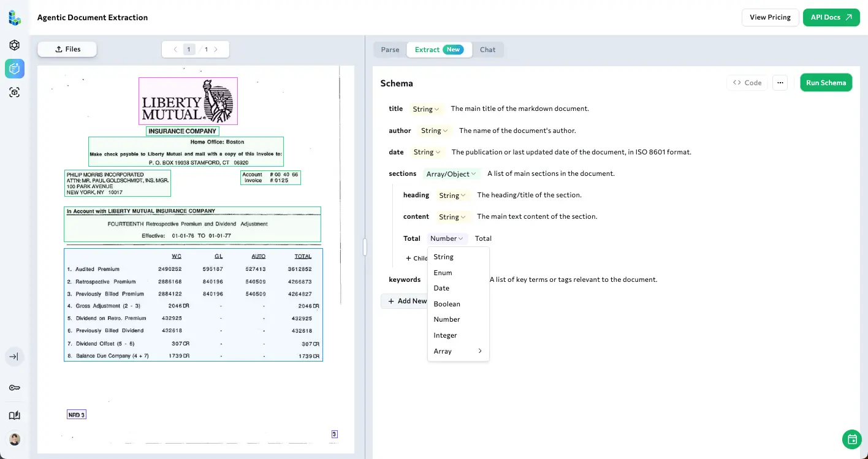Viewport: 868px width, 459px height.
Task: Click the LandingAI logo icon
Action: 15,18
